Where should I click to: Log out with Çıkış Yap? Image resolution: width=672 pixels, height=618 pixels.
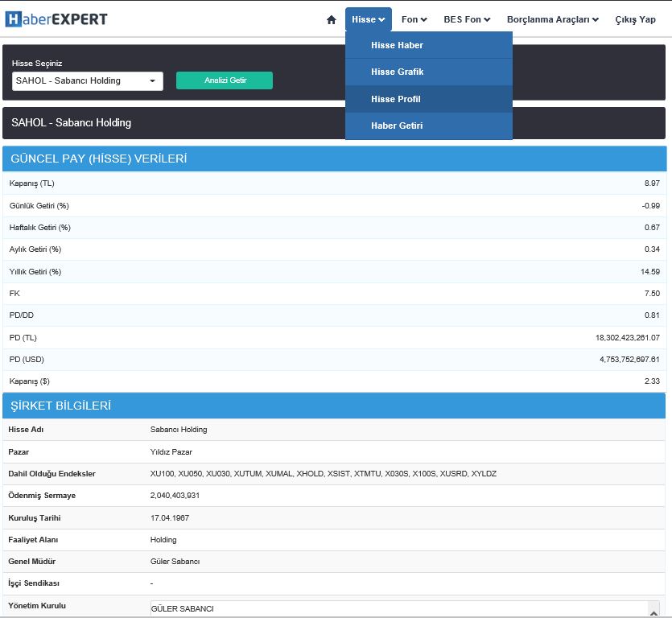(635, 19)
